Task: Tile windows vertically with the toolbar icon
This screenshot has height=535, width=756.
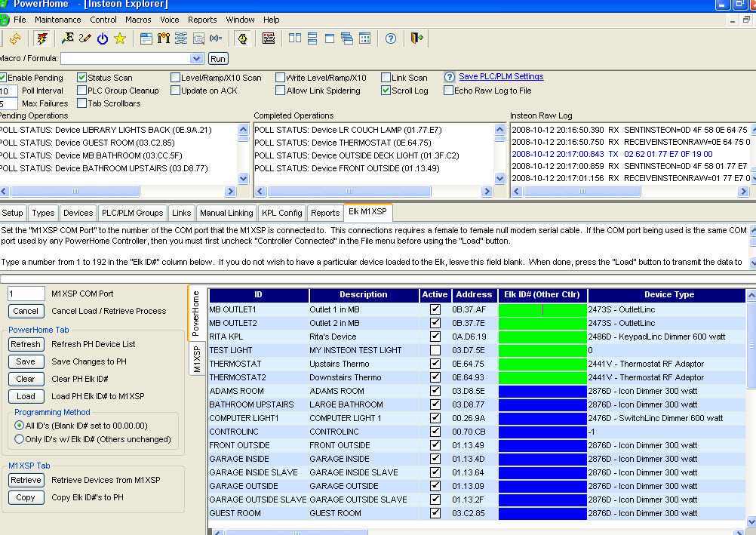Action: 294,38
